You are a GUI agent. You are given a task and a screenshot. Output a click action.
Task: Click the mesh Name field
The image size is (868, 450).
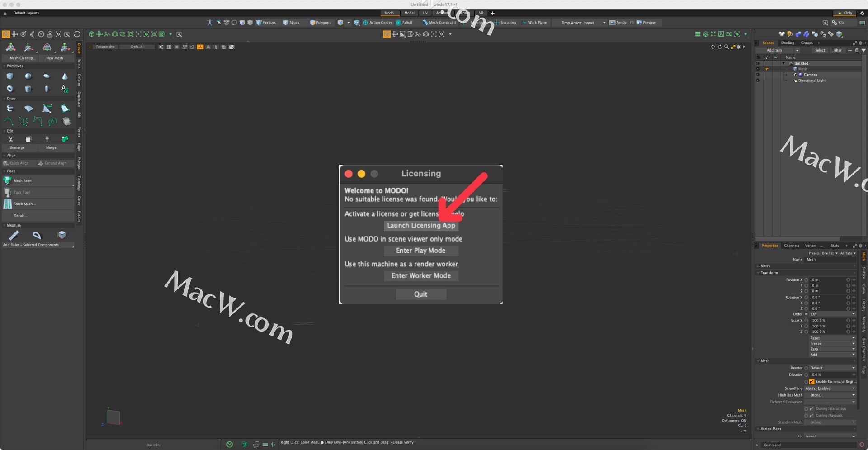pos(830,260)
